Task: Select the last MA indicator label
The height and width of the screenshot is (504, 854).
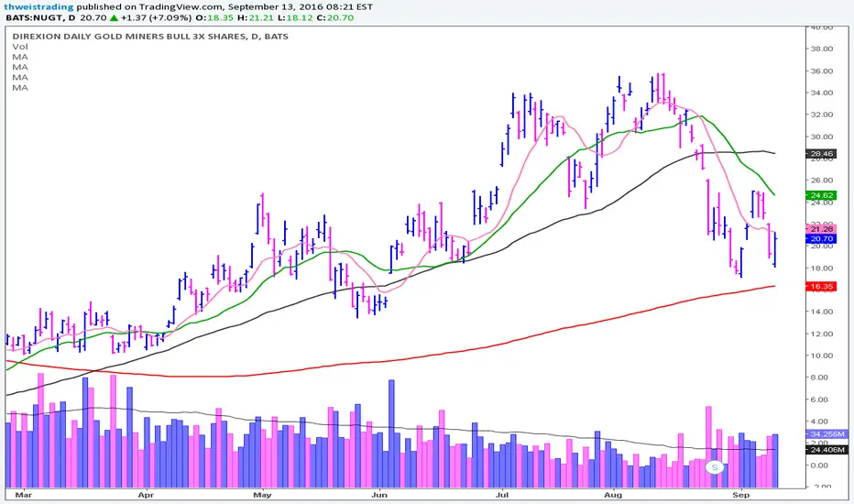Action: click(20, 88)
